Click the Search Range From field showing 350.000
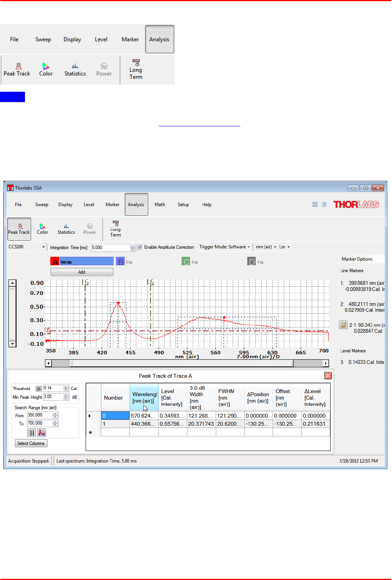 (40, 415)
